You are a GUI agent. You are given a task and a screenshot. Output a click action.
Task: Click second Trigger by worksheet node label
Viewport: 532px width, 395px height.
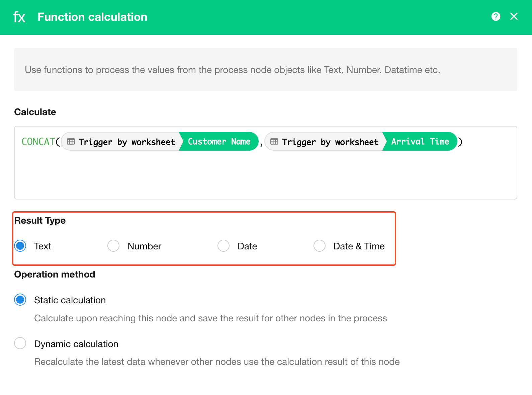330,142
